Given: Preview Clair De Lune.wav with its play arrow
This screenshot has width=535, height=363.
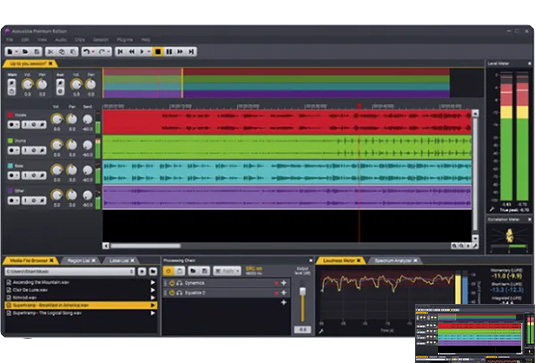Looking at the screenshot, I should click(x=153, y=290).
